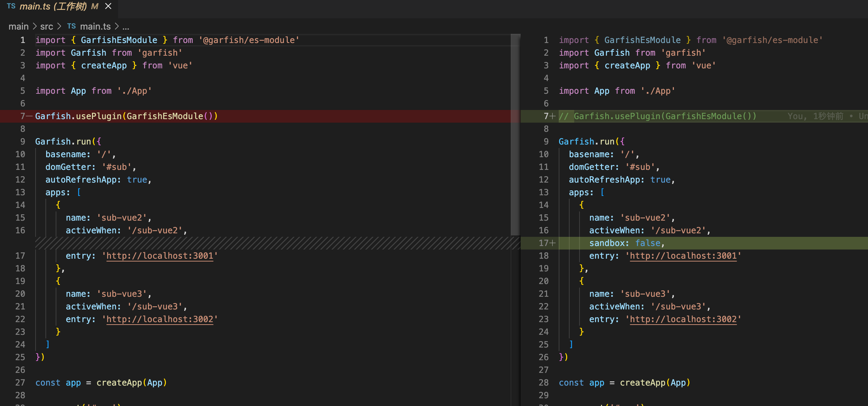The image size is (868, 406).
Task: Open the src folder breadcrumb dropdown
Action: coord(46,26)
